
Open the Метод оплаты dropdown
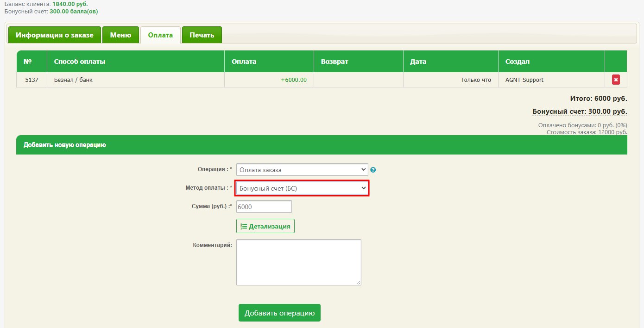(302, 188)
